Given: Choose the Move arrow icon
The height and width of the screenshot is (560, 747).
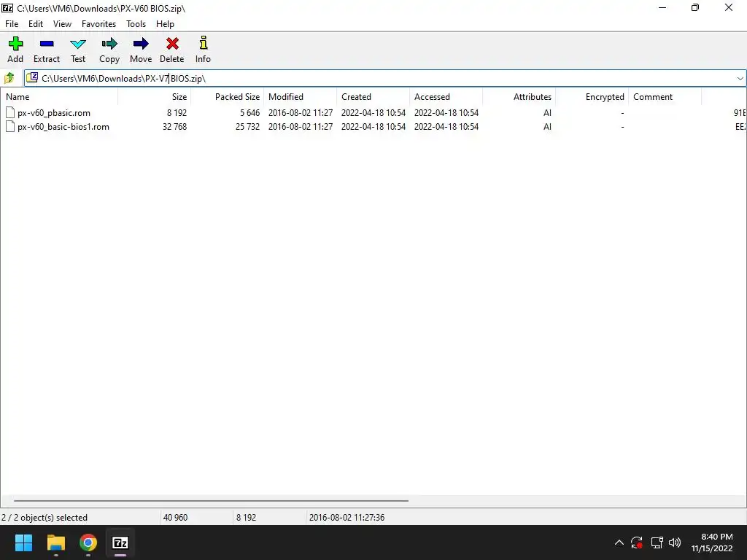Looking at the screenshot, I should click(141, 44).
